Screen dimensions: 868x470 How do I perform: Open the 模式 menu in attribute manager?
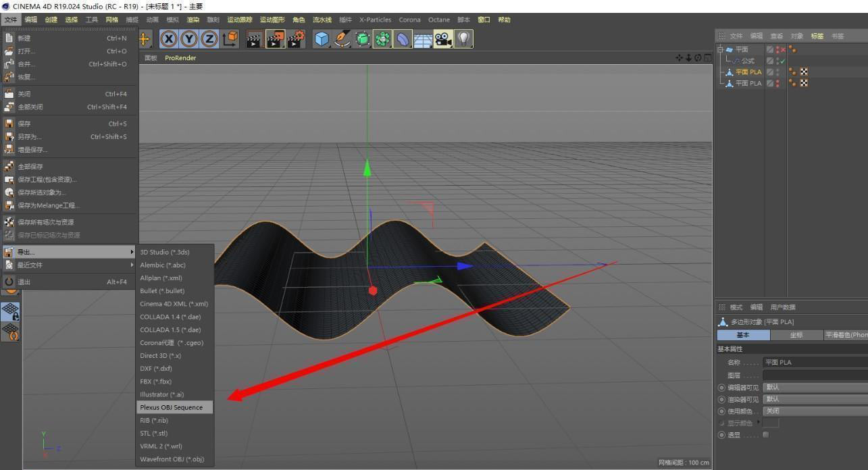(x=736, y=307)
